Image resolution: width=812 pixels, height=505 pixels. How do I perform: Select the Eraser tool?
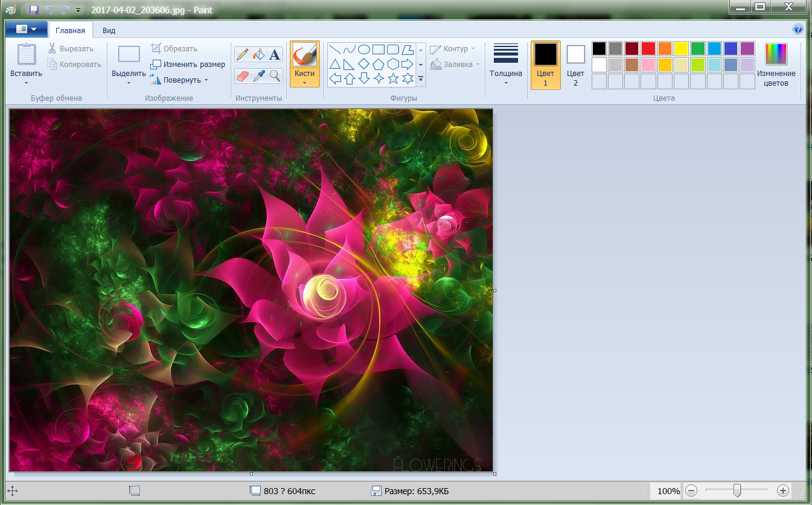click(x=242, y=75)
